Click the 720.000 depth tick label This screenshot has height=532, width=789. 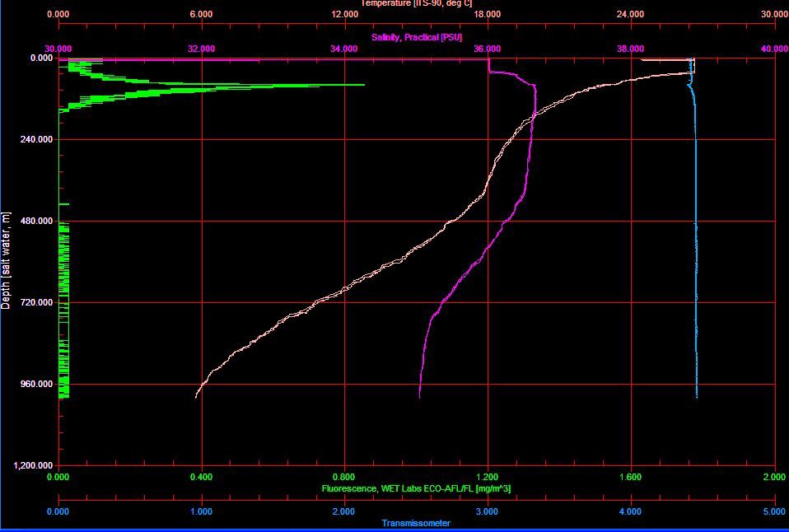[x=36, y=303]
